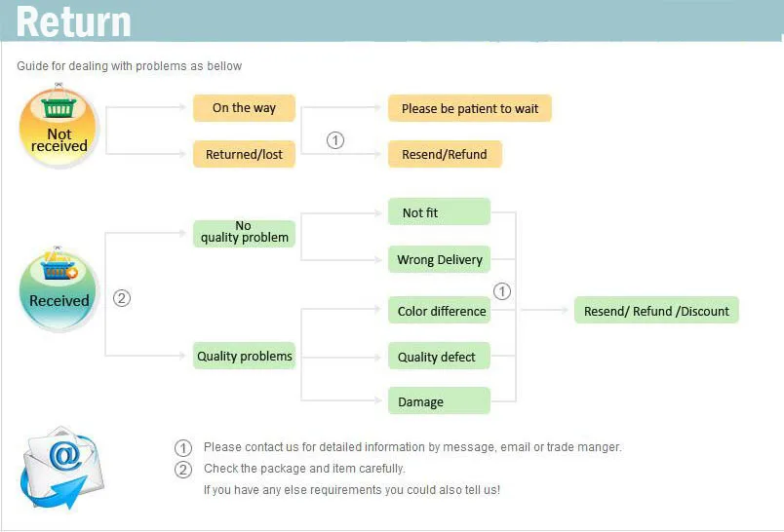The image size is (784, 532).
Task: Click the Resend/ Refund /Discount box
Action: (x=656, y=311)
